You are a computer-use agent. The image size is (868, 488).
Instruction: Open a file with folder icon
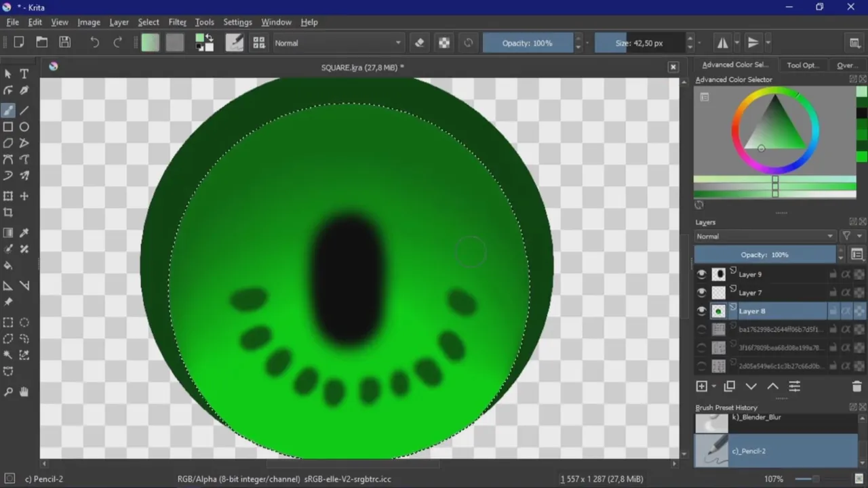(42, 43)
